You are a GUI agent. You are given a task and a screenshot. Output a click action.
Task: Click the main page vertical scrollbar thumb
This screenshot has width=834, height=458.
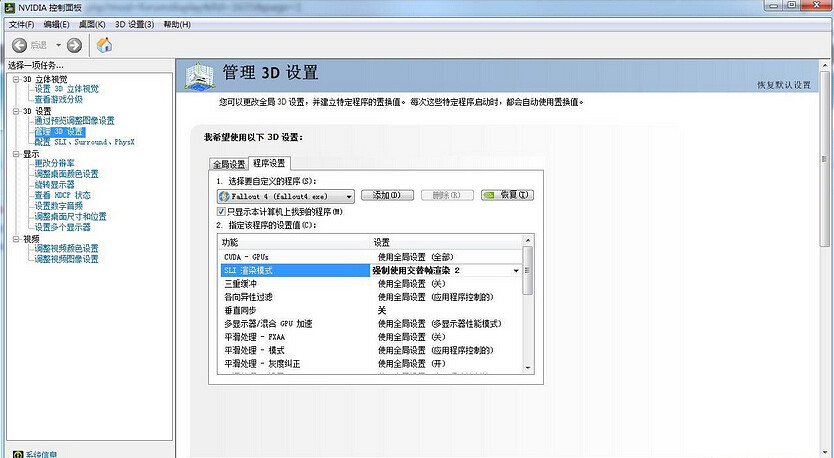coord(824,160)
